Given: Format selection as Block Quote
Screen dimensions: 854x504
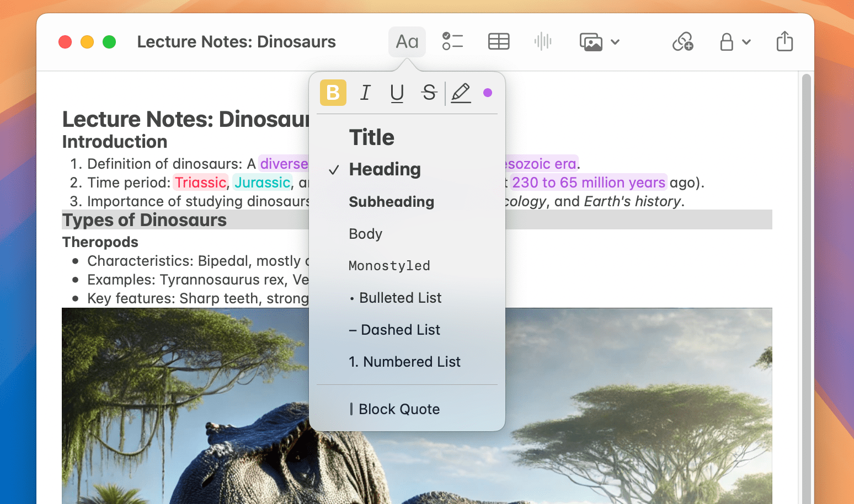Looking at the screenshot, I should [399, 409].
